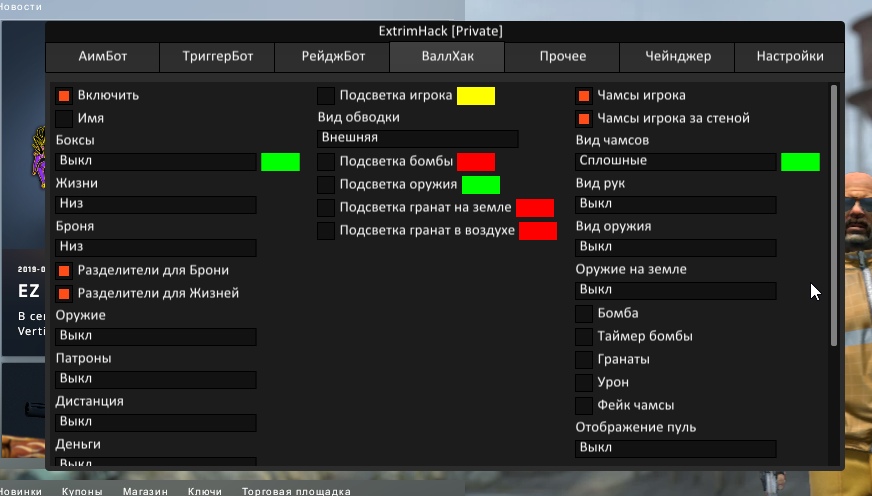Enable Подсветка игрока checkbox
This screenshot has height=496, width=872.
[326, 96]
